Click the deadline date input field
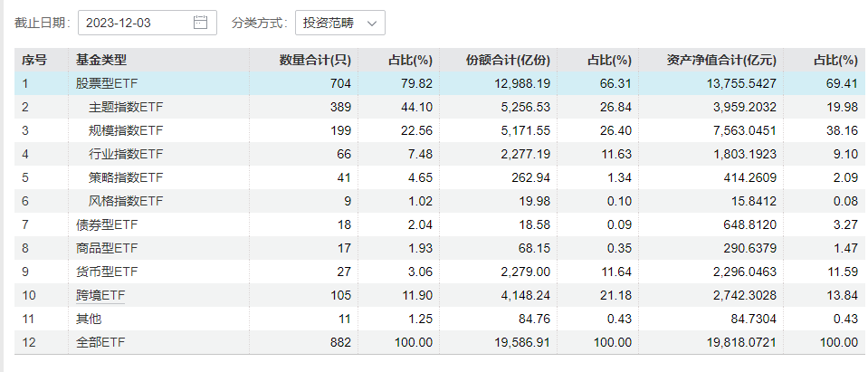Screen dimensions: 868x372 click(x=136, y=23)
